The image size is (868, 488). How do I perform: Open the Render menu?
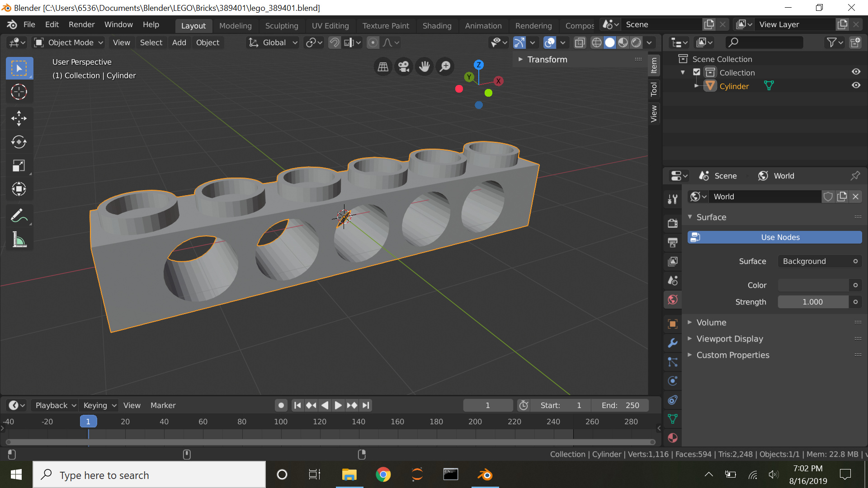coord(81,24)
